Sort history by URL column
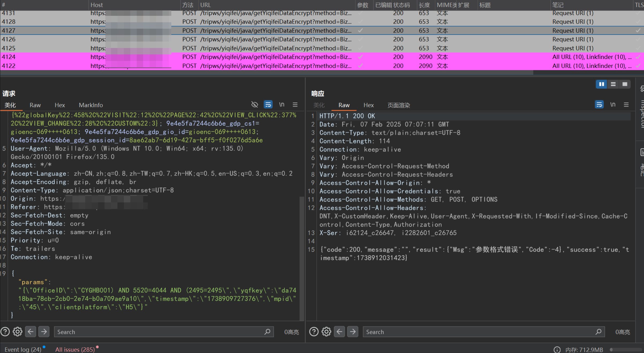Image resolution: width=644 pixels, height=353 pixels. click(277, 5)
